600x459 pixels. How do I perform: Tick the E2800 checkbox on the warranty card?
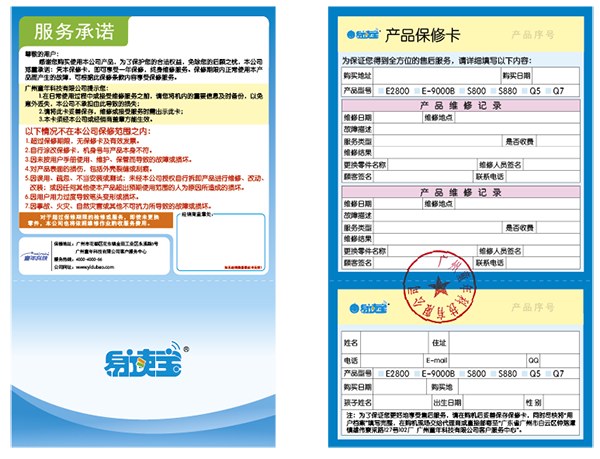coord(381,91)
